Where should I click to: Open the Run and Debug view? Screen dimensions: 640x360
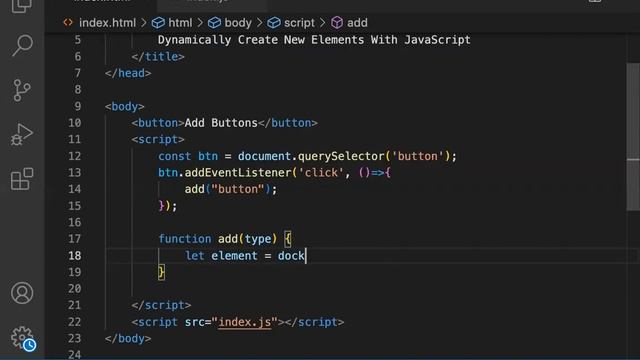[x=22, y=134]
